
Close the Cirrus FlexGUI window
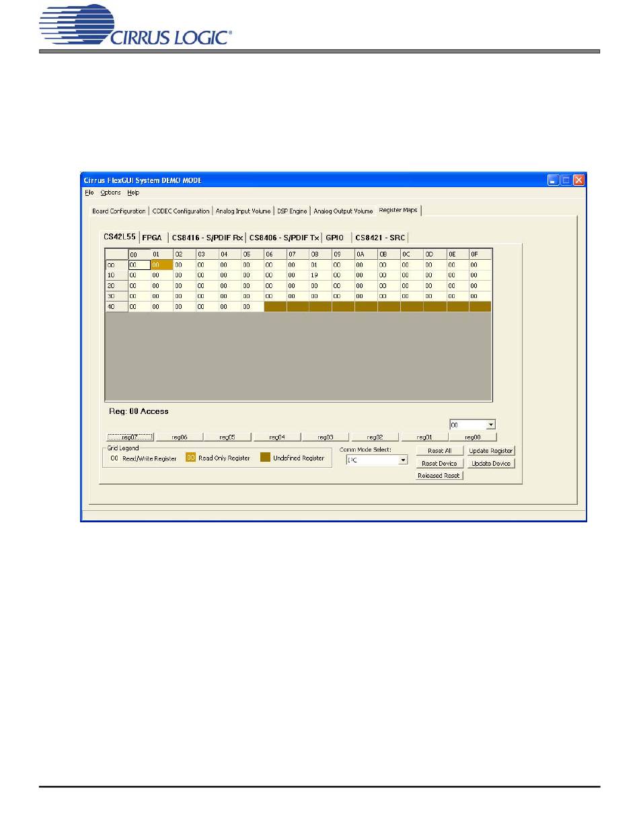[578, 180]
